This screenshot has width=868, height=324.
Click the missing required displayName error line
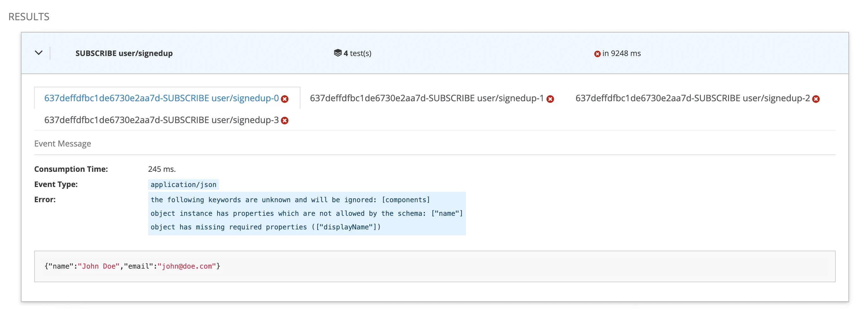point(265,227)
